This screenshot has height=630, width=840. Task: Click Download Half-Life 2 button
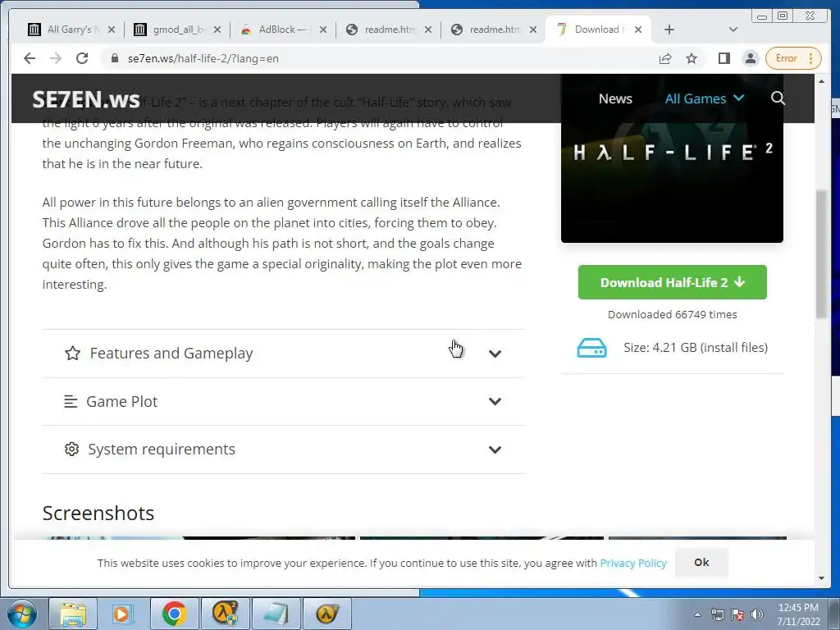(x=673, y=282)
